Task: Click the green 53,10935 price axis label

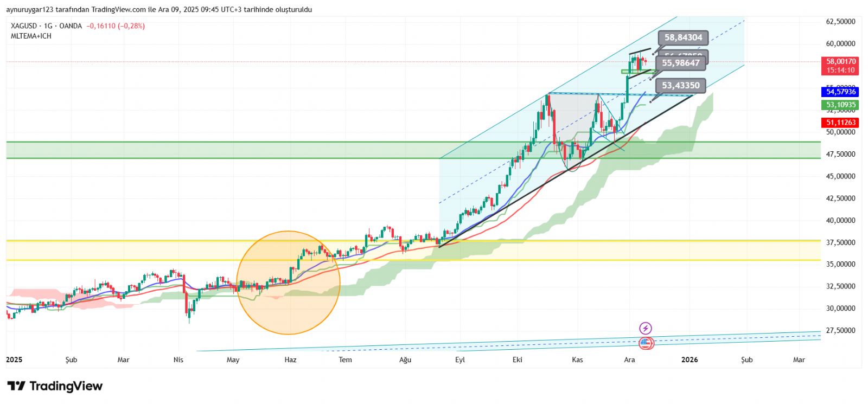Action: tap(840, 105)
